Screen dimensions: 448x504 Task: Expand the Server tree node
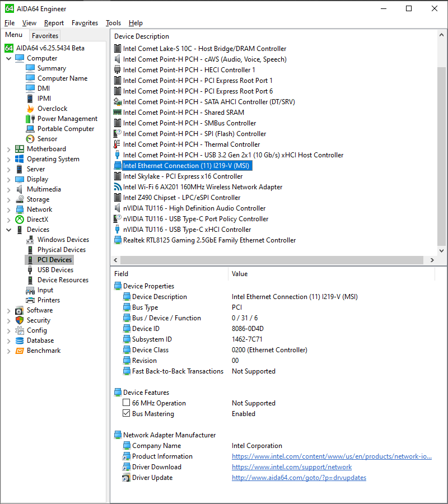[x=8, y=169]
